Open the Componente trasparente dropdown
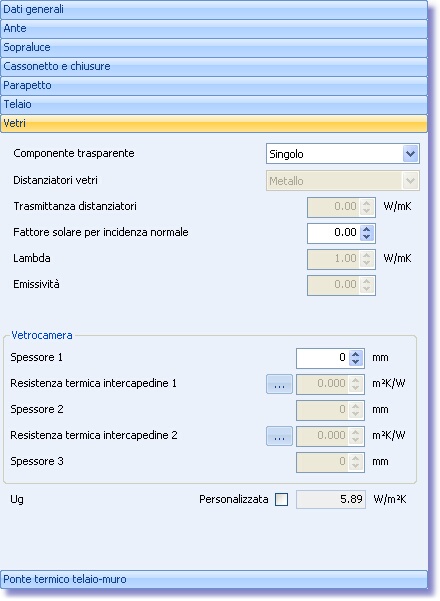The image size is (440, 601). pyautogui.click(x=343, y=154)
